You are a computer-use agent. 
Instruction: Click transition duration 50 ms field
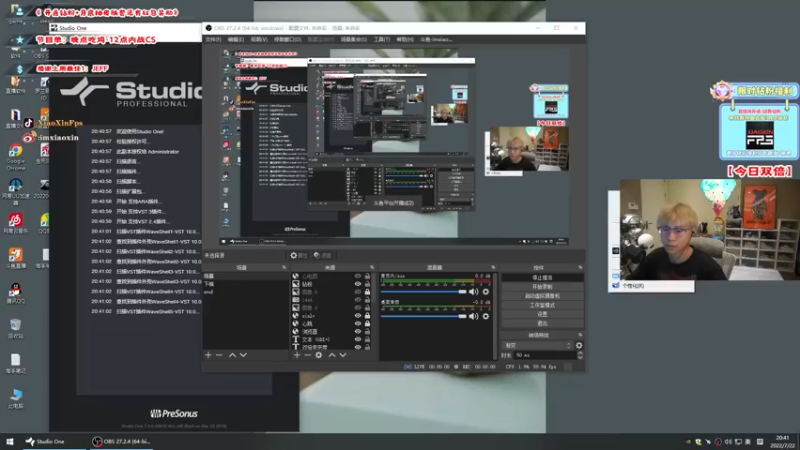(x=544, y=355)
